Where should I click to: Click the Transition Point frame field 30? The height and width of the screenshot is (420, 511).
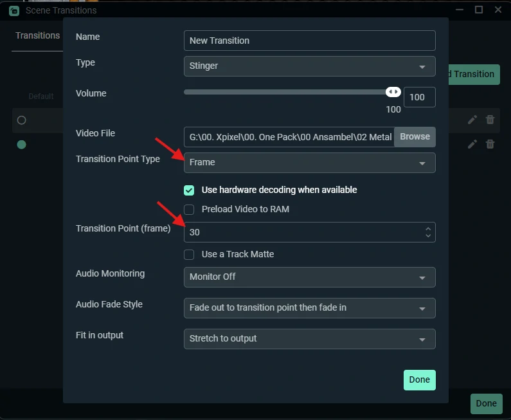310,232
